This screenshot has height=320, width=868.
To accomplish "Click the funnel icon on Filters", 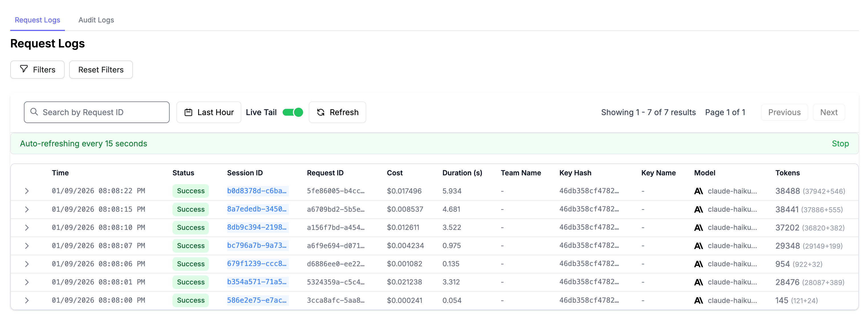I will click(x=24, y=69).
